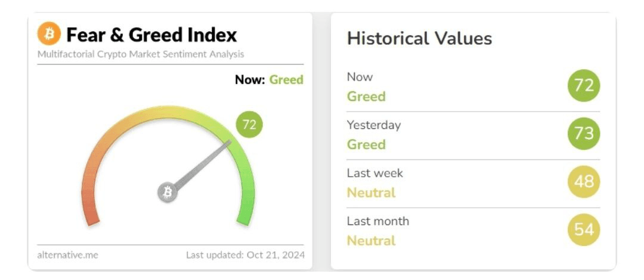This screenshot has width=644, height=280.
Task: Click the red fear end of gauge
Action: coord(91,214)
